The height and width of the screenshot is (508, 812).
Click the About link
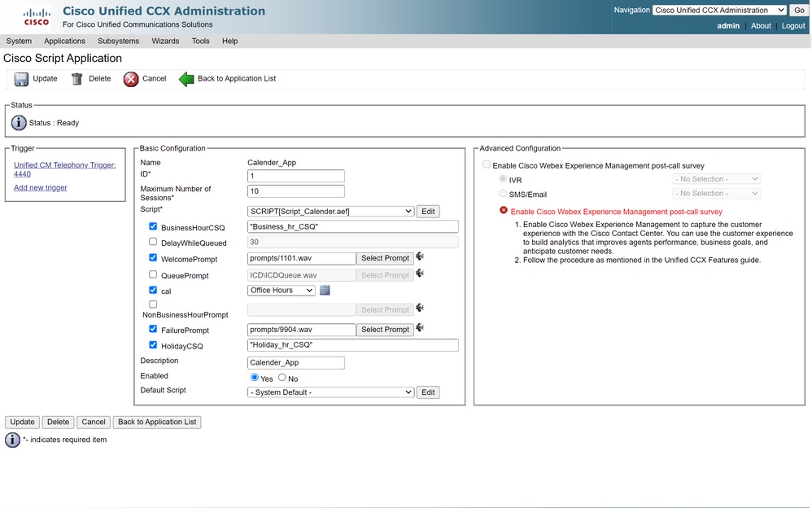pyautogui.click(x=761, y=26)
